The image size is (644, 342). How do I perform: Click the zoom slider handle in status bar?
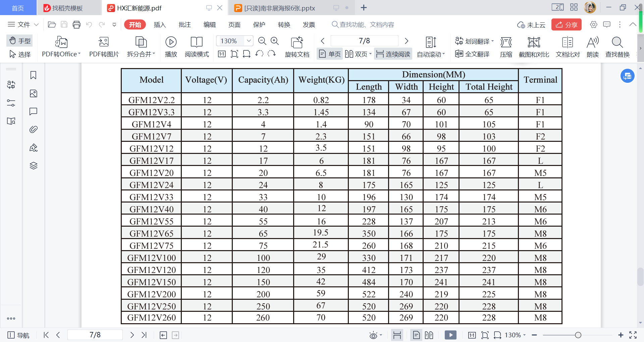point(578,335)
